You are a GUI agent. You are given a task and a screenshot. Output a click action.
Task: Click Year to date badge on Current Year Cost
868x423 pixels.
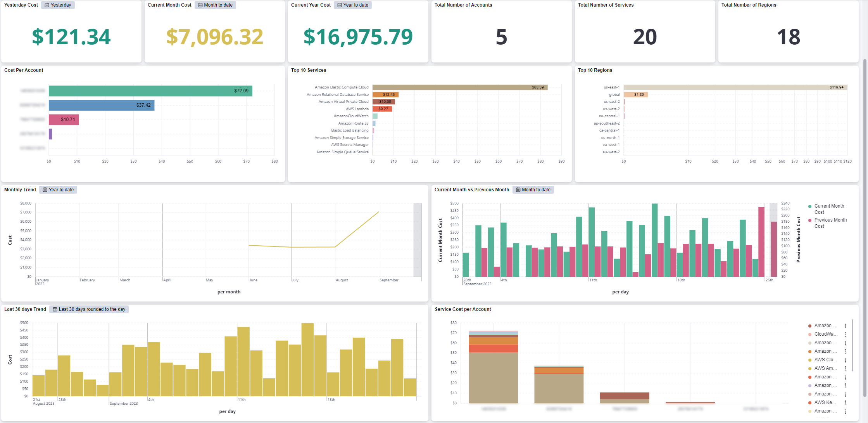[x=352, y=5]
